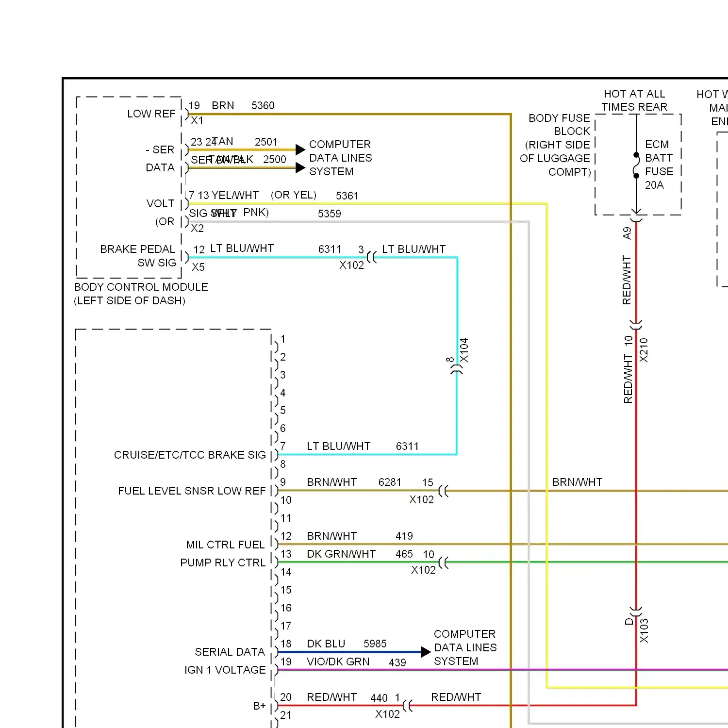Click the X102 connector symbol at pin 15

point(443,491)
